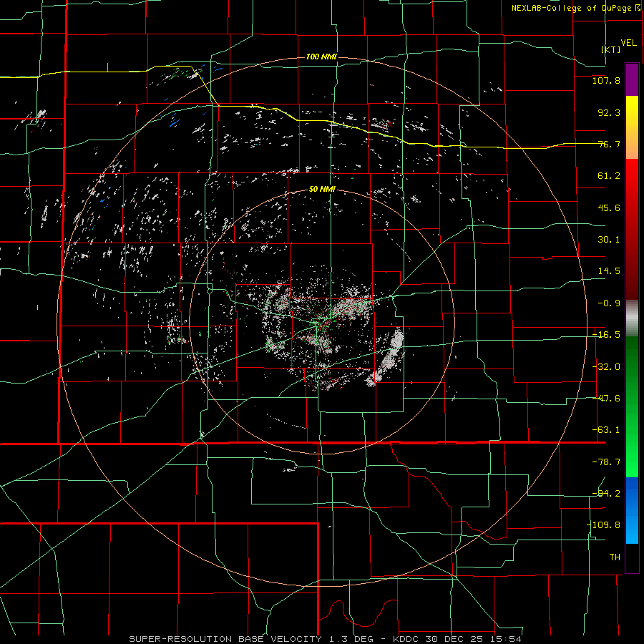Click the 100 NMI range ring label

pos(321,57)
